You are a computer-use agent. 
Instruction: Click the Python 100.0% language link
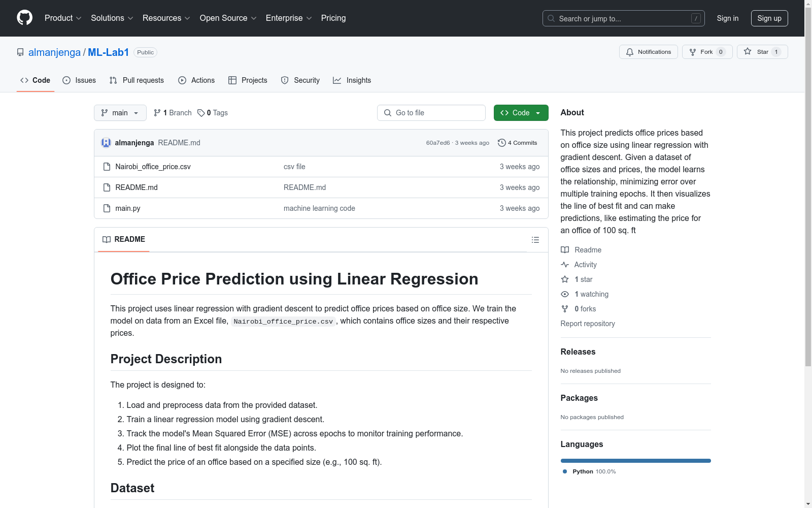[x=589, y=471]
